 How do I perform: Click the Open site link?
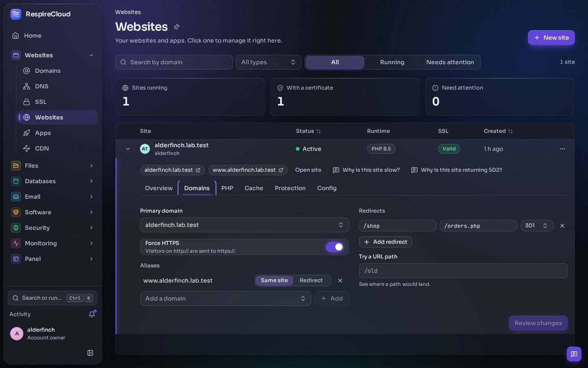click(x=308, y=170)
